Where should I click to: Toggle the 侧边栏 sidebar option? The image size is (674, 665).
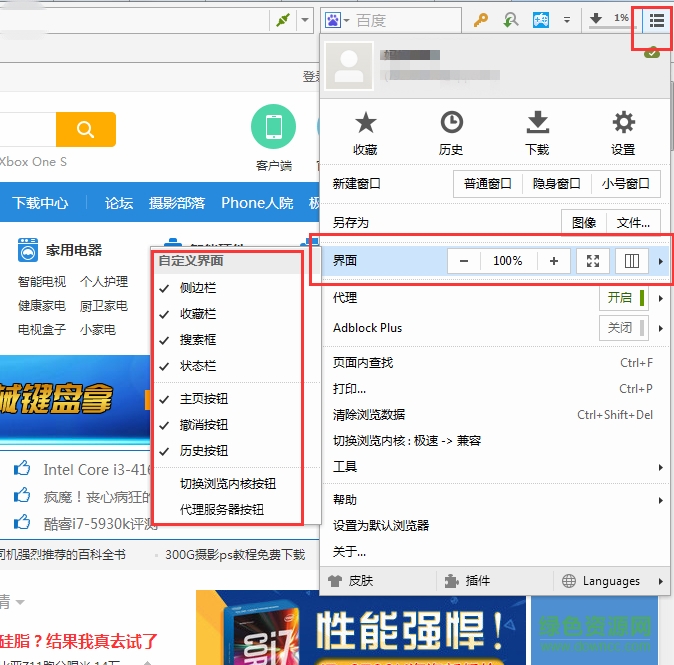[x=198, y=288]
